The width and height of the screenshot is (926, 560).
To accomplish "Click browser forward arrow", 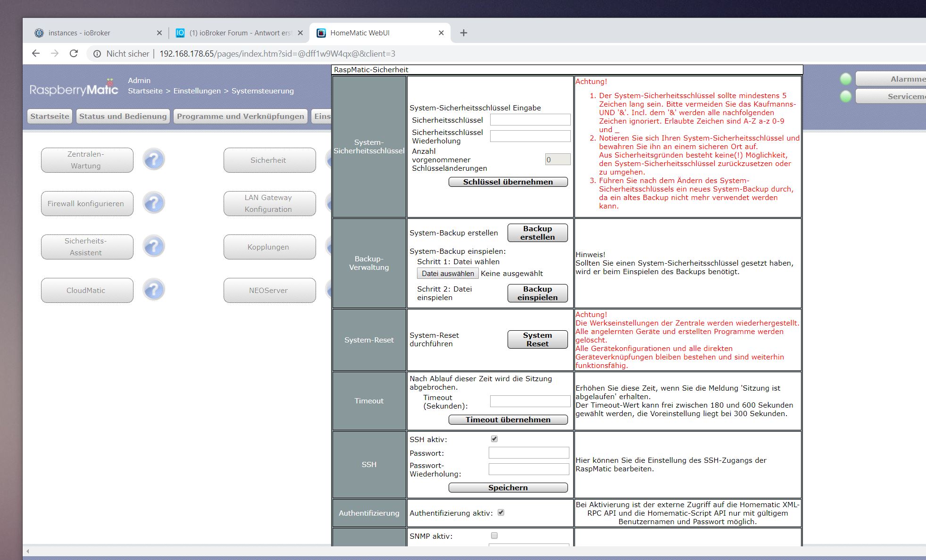I will pos(55,53).
